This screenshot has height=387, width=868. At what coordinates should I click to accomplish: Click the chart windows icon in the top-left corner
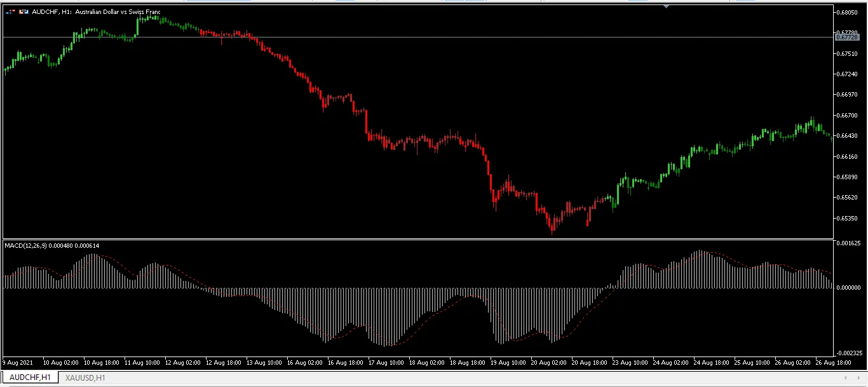point(23,11)
